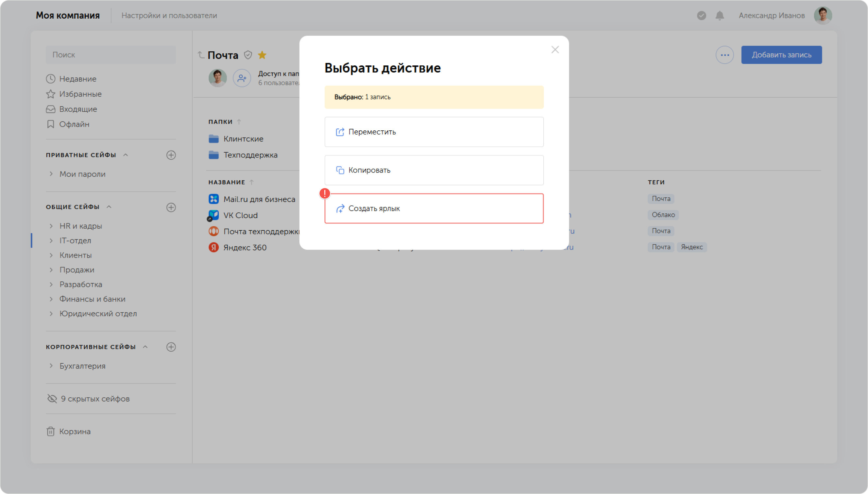The image size is (868, 494).
Task: Open Избранные in sidebar
Action: tap(74, 94)
